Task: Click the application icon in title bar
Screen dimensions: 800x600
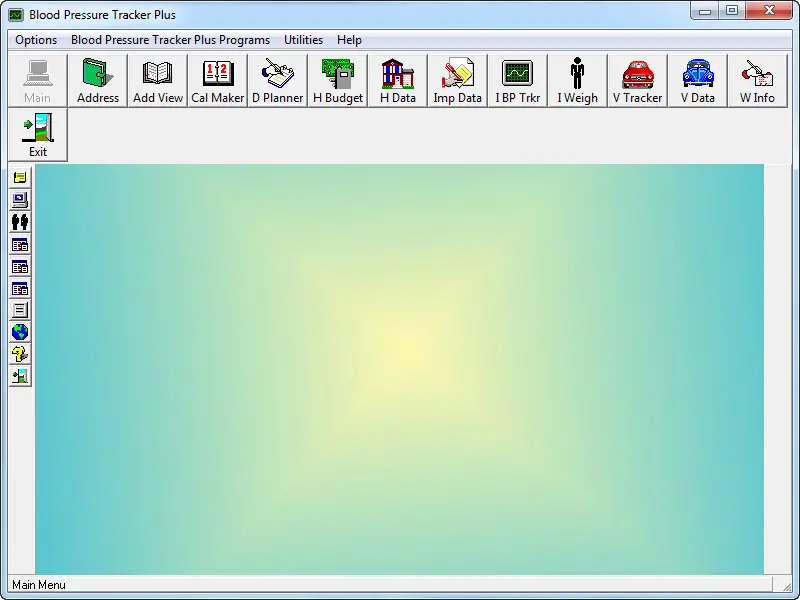Action: (16, 15)
